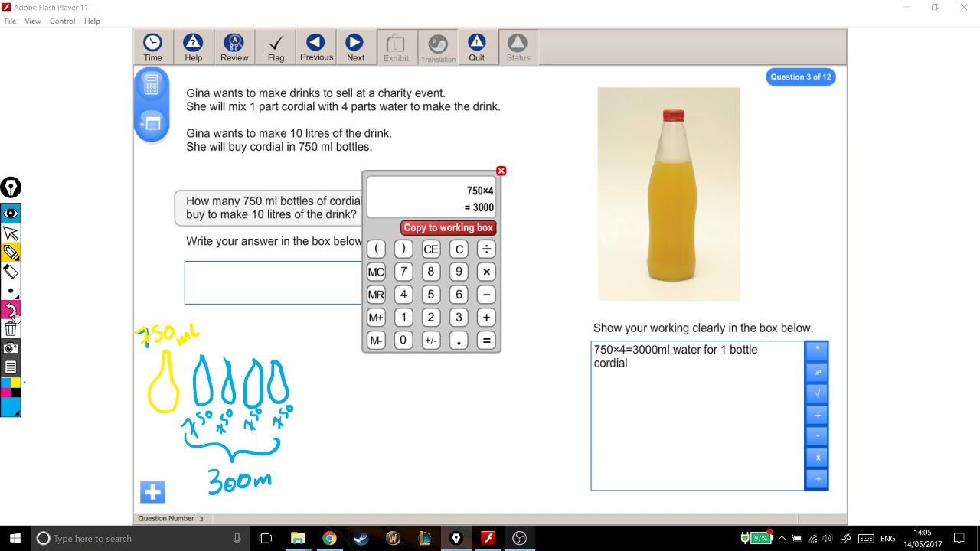The width and height of the screenshot is (980, 551).
Task: Pick the yellow colour swatch
Action: 15,383
